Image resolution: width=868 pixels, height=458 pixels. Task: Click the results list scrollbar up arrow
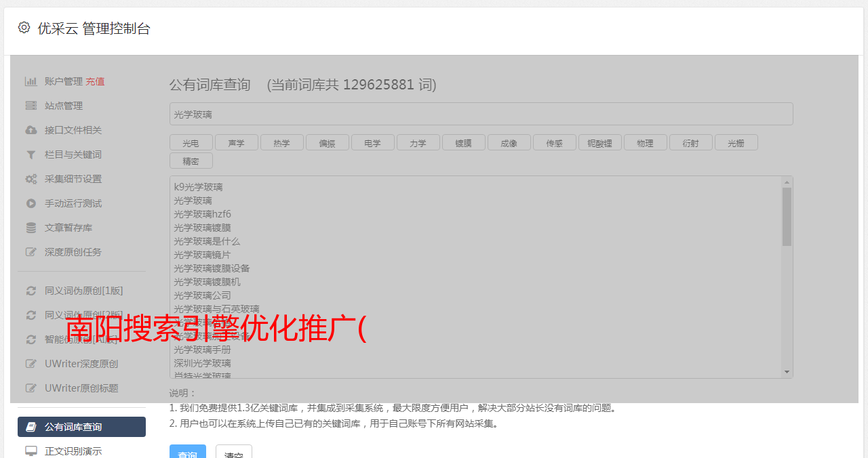pyautogui.click(x=787, y=182)
